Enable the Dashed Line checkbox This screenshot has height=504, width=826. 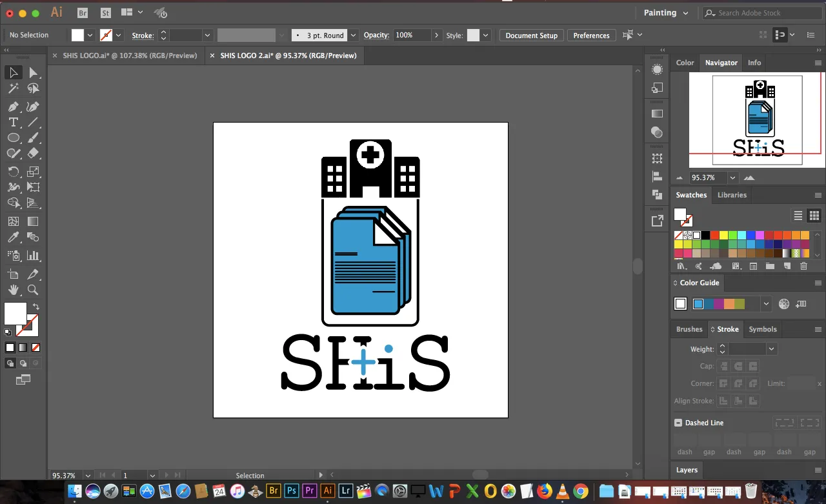pos(678,423)
